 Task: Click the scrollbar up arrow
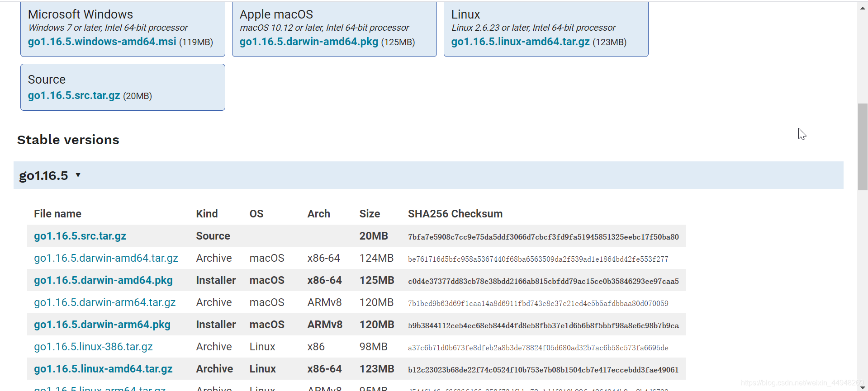click(x=863, y=8)
